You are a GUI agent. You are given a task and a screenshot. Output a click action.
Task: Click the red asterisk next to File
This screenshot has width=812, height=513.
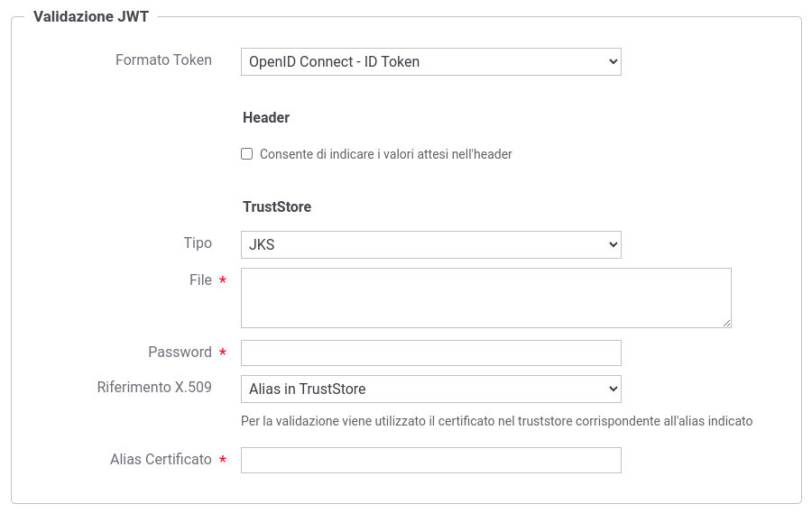(223, 280)
